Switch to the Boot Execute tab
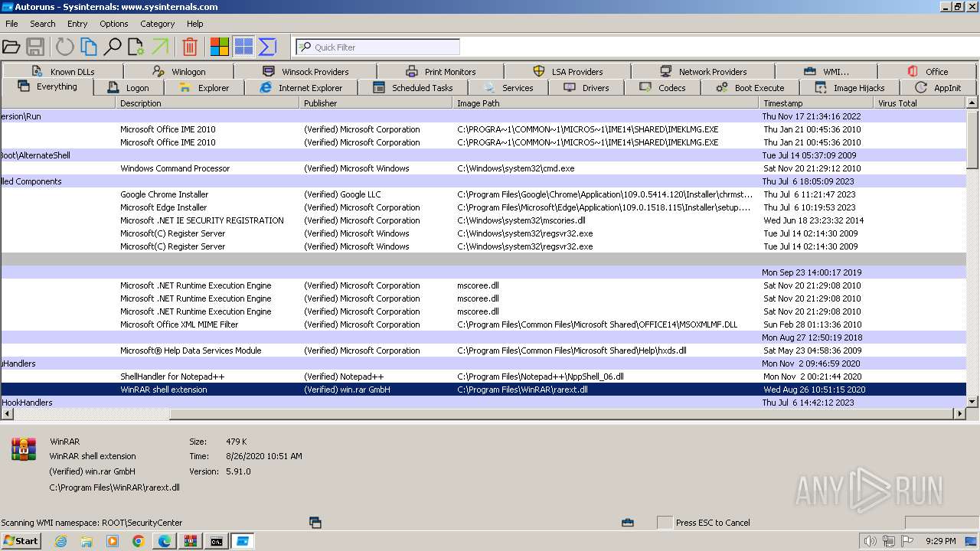 750,87
